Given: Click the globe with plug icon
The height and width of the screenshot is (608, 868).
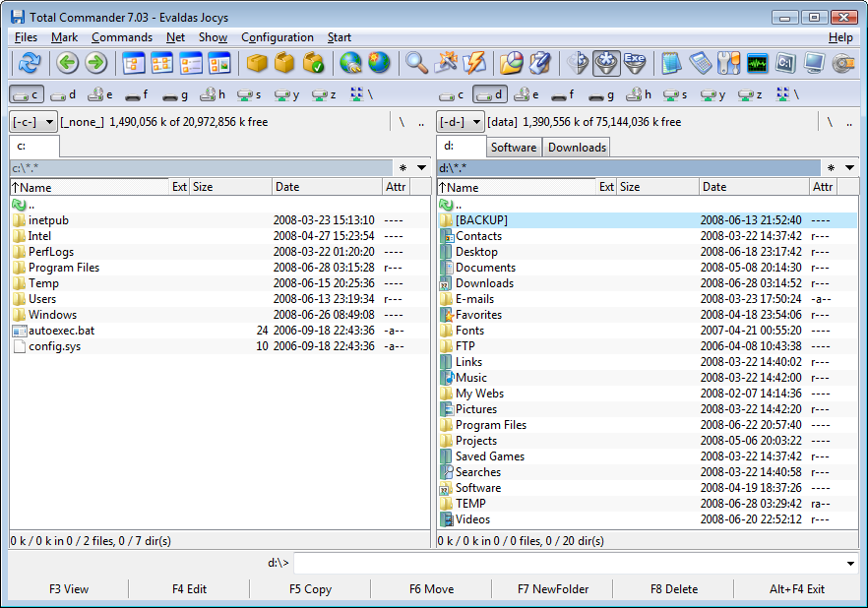Looking at the screenshot, I should (351, 63).
